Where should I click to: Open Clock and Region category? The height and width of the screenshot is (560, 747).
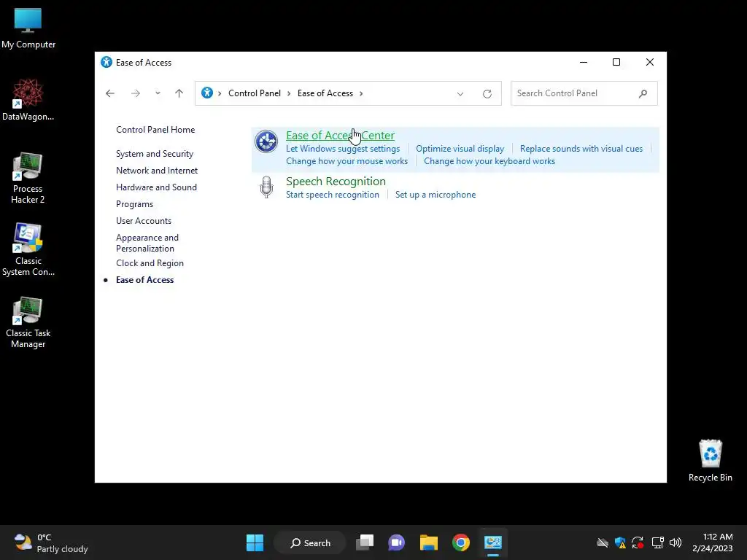tap(150, 262)
